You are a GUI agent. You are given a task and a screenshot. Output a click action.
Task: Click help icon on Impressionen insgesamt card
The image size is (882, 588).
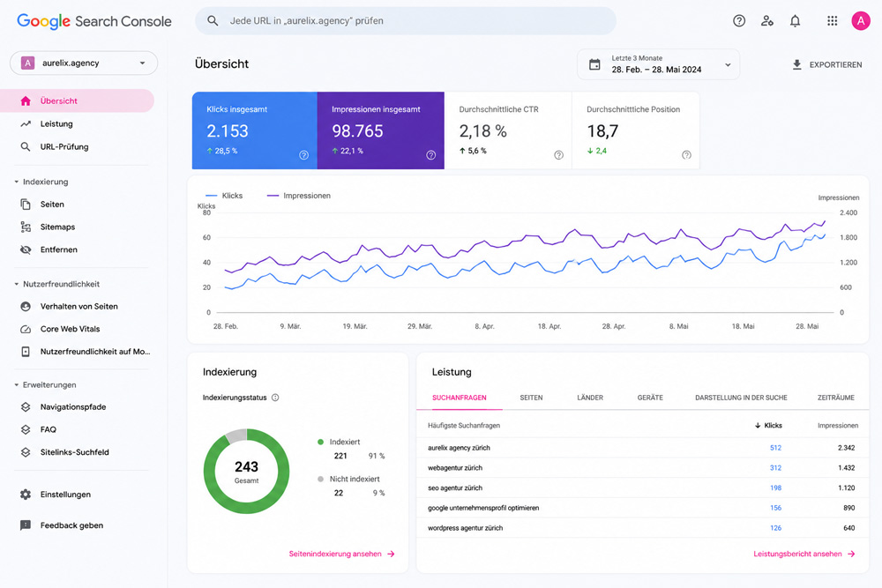[x=431, y=155]
